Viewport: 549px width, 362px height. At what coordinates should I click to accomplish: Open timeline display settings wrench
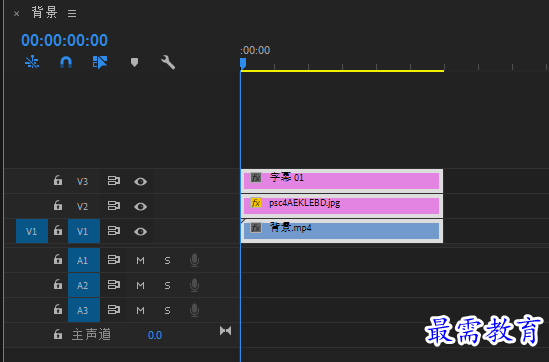pos(168,62)
